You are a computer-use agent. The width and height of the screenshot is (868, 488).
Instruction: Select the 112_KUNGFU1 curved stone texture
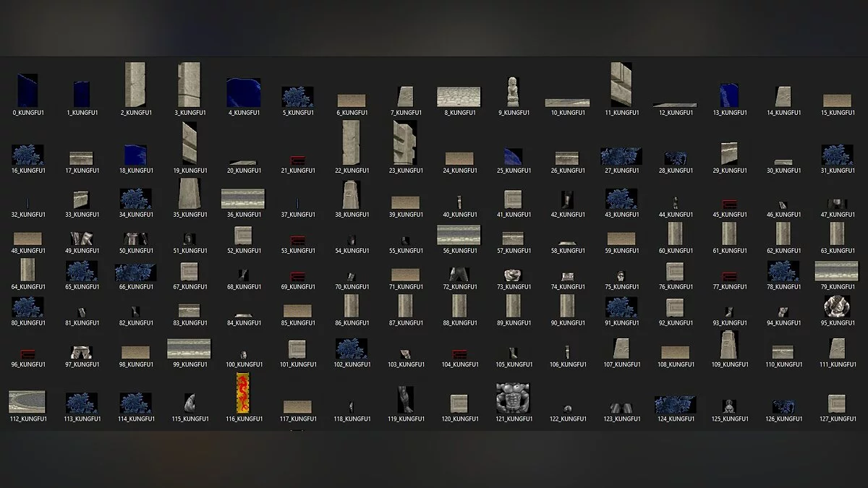click(x=27, y=402)
